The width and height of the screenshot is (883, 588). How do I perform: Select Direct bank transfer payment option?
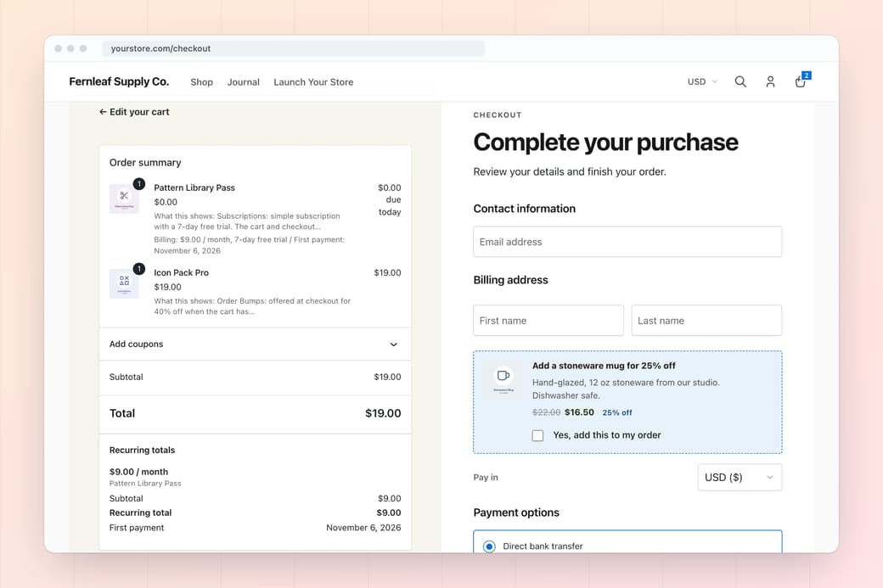(x=489, y=546)
